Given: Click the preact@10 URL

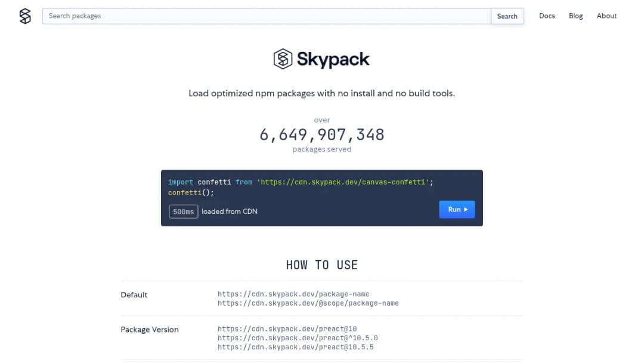Looking at the screenshot, I should 287,329.
